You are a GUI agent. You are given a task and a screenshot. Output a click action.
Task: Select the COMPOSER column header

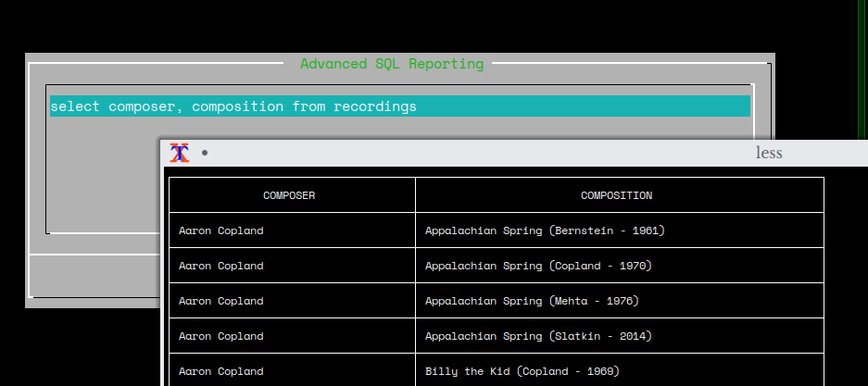(x=289, y=195)
